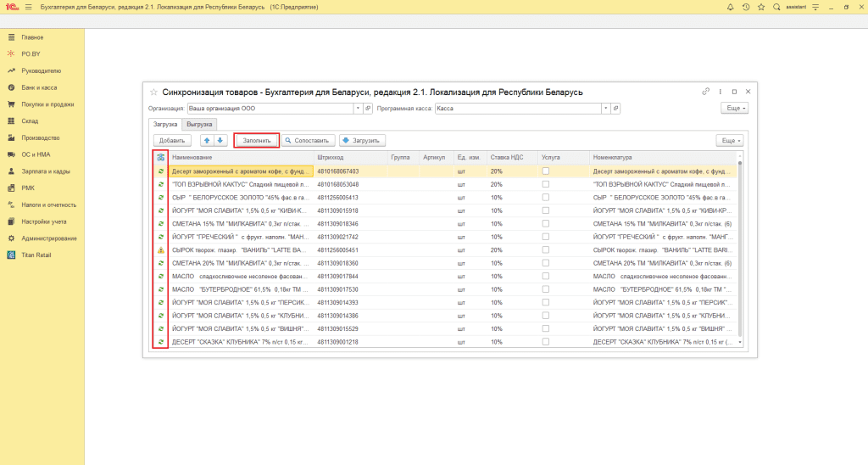Open the table toolbar Еще menu

(x=730, y=141)
